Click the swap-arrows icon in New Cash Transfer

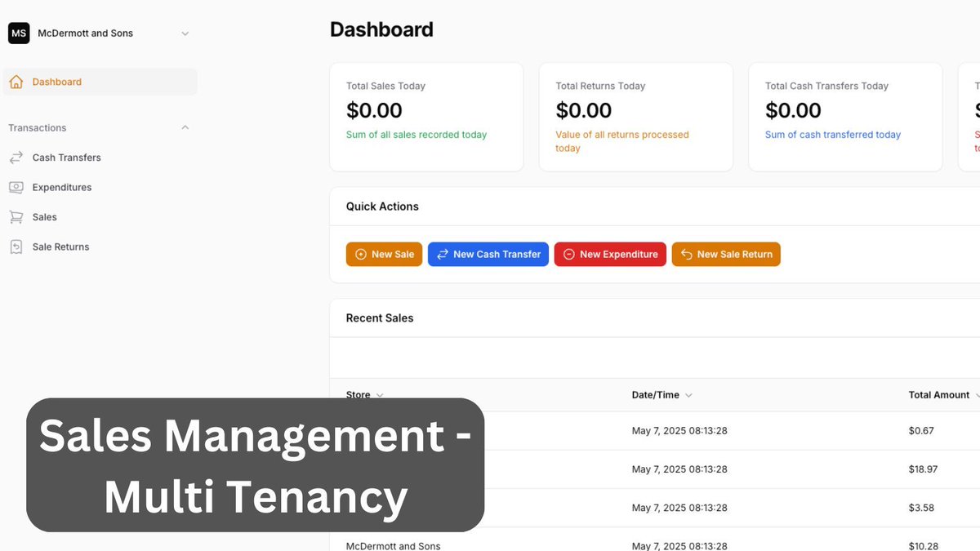443,255
